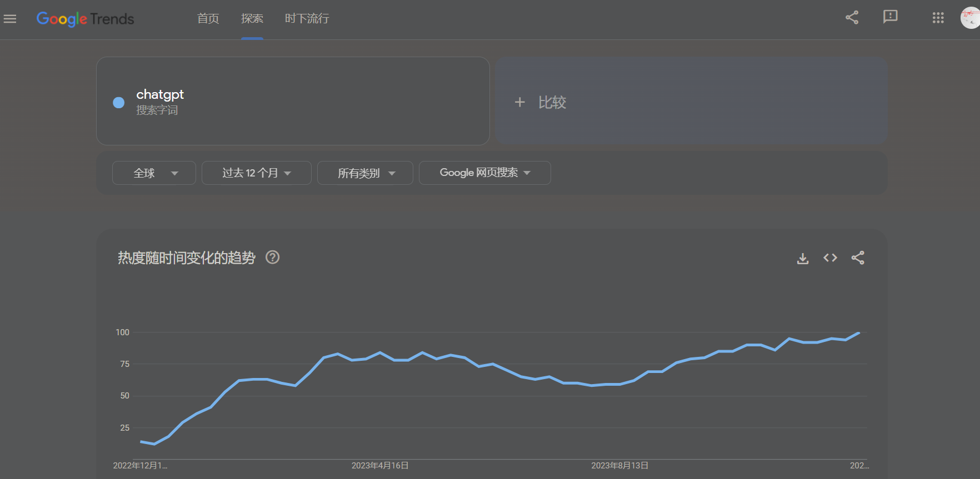The height and width of the screenshot is (479, 980).
Task: Open the 时下流行 tab
Action: coord(307,19)
